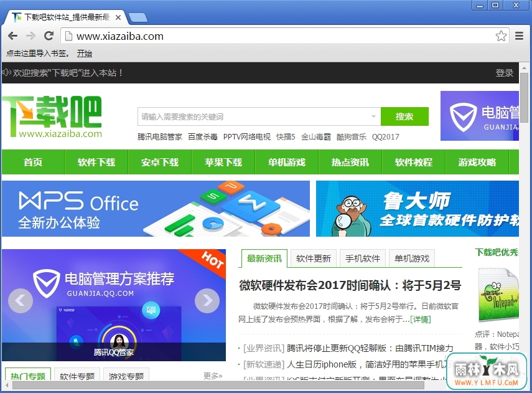This screenshot has height=393, width=532.
Task: Open 游戏攻略 in the navigation bar
Action: [477, 162]
